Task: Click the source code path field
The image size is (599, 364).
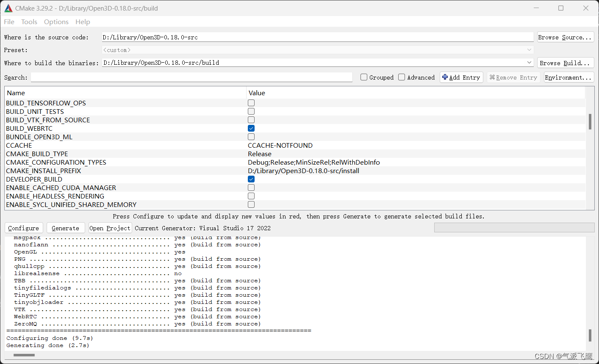Action: tap(318, 37)
